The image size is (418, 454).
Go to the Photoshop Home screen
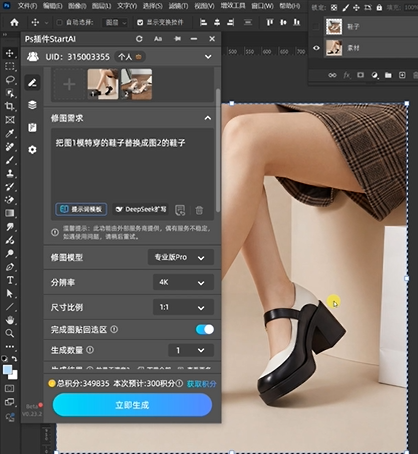click(14, 22)
